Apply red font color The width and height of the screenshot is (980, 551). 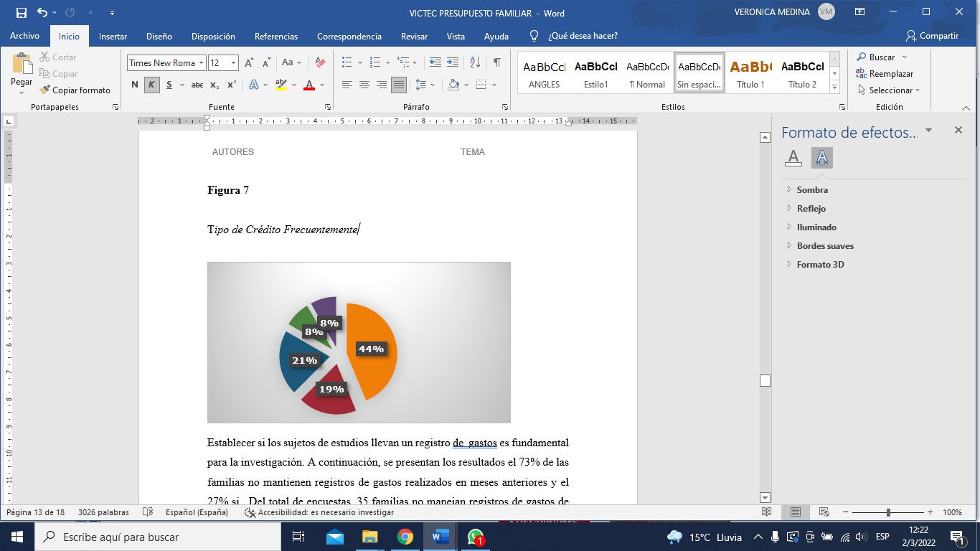pyautogui.click(x=309, y=85)
